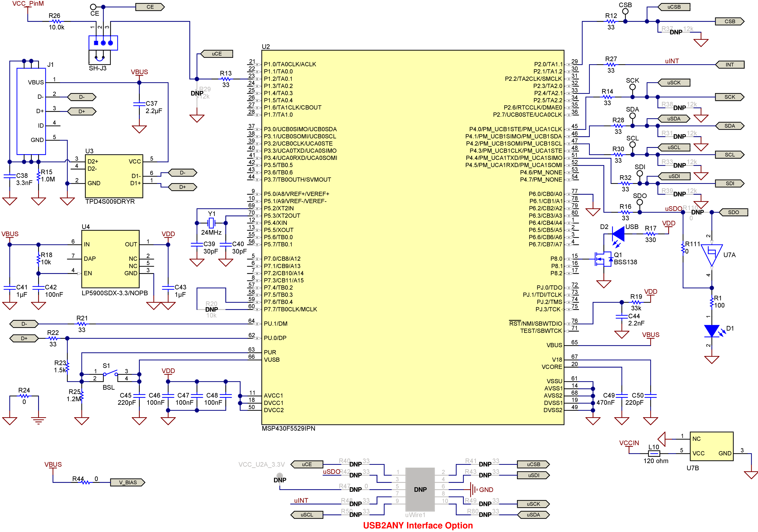Select the V_BIAS net label near R44
Image resolution: width=758 pixels, height=532 pixels.
(128, 483)
